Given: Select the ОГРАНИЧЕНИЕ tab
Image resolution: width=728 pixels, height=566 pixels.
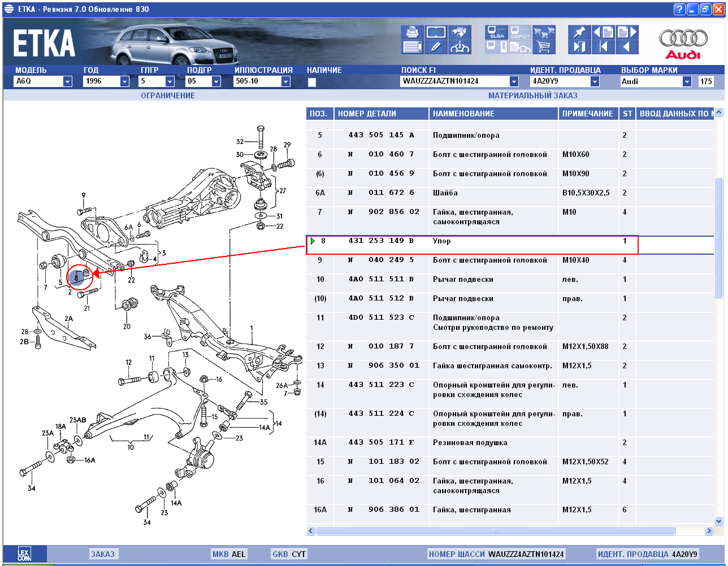Looking at the screenshot, I should coord(168,95).
